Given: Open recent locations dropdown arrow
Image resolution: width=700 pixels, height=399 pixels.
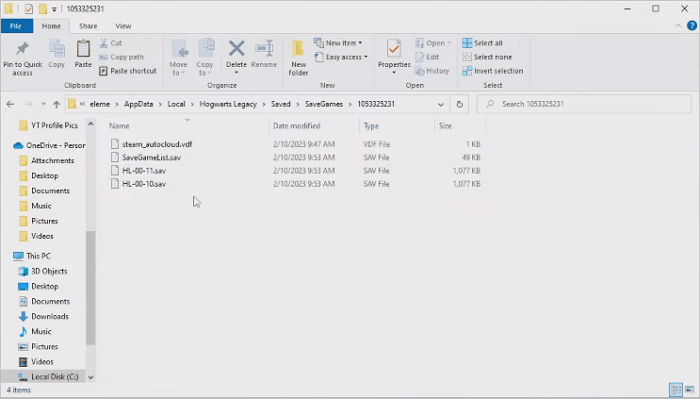Looking at the screenshot, I should (43, 104).
